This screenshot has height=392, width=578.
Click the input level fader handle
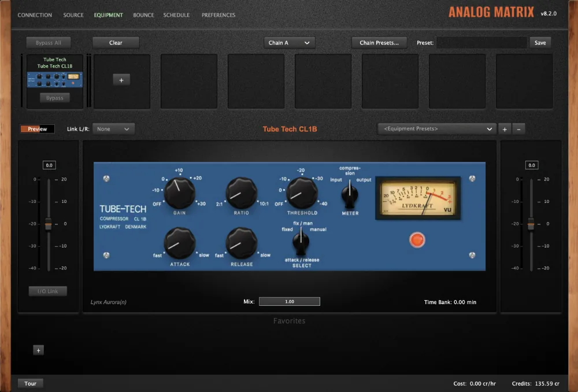(x=49, y=224)
